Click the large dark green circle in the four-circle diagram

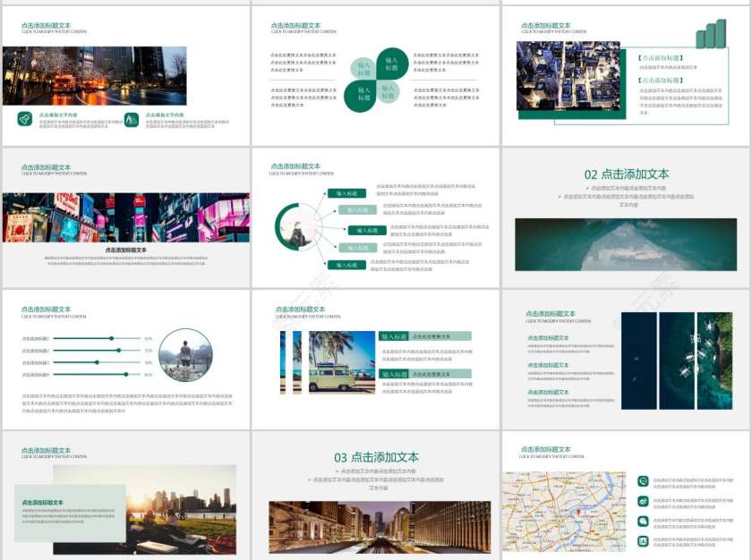[x=391, y=64]
